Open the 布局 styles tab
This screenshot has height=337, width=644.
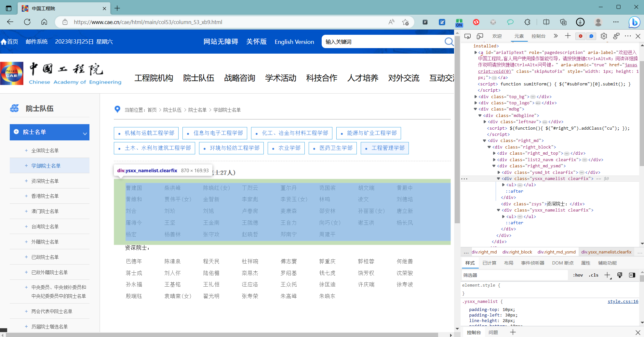(x=508, y=263)
